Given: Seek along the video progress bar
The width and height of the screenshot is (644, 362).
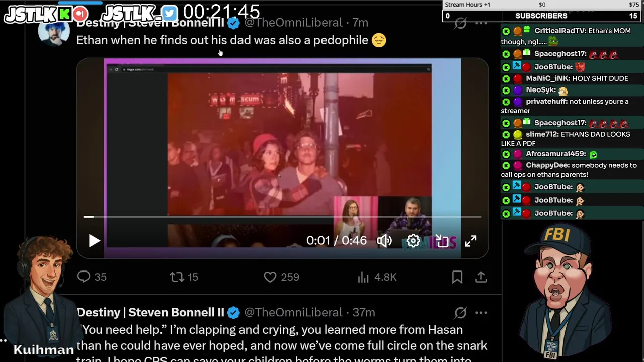Looking at the screenshot, I should click(x=282, y=217).
